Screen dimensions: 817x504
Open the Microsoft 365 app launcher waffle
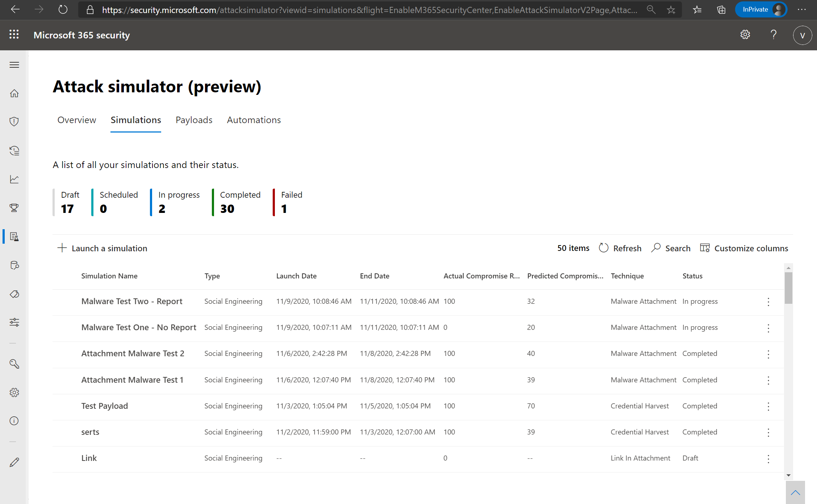[14, 34]
